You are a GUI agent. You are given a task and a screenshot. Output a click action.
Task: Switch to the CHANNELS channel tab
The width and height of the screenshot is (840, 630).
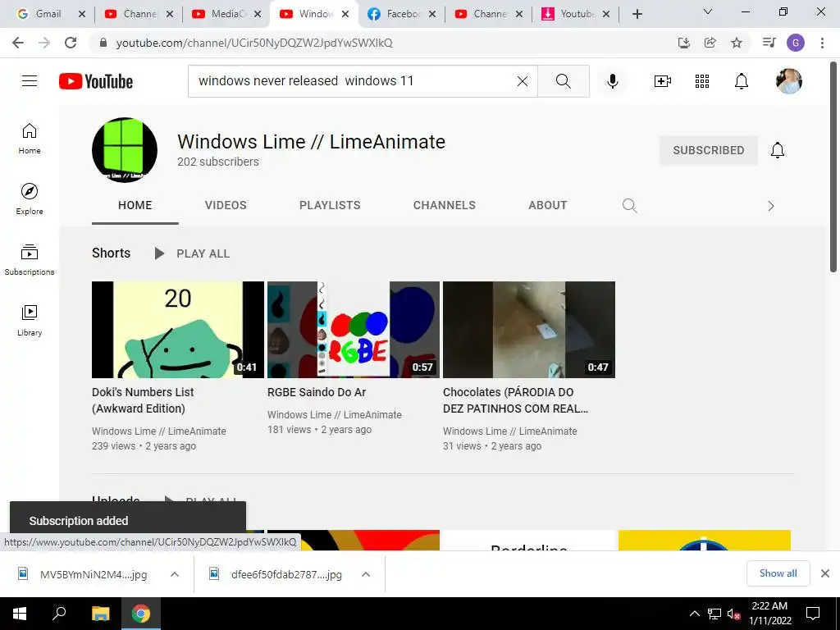(x=444, y=205)
